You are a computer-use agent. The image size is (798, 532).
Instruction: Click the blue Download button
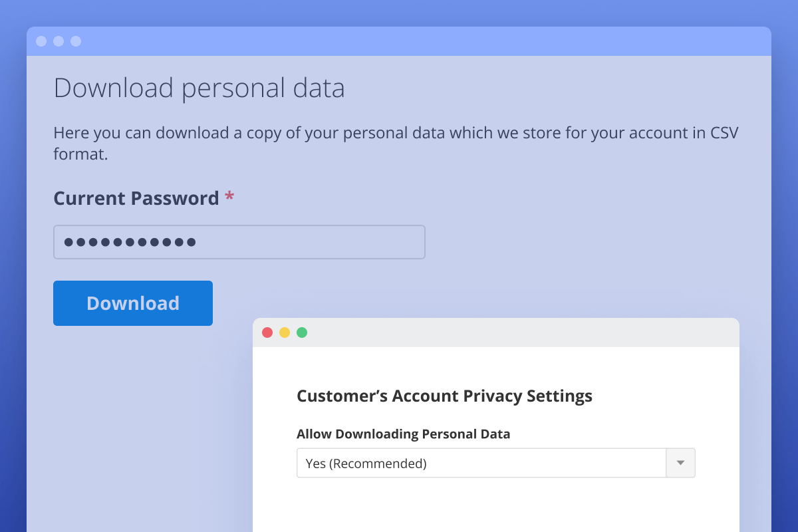(133, 303)
